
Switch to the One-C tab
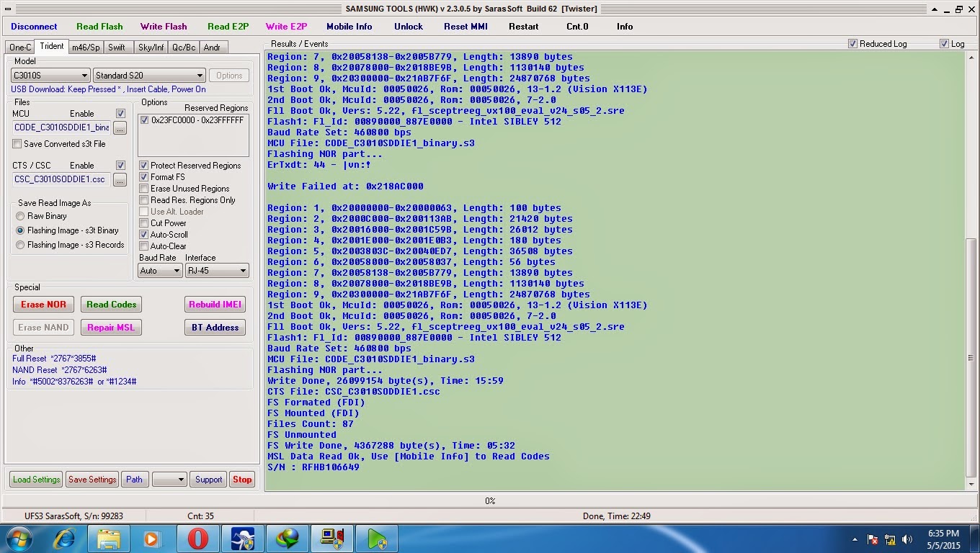click(20, 48)
